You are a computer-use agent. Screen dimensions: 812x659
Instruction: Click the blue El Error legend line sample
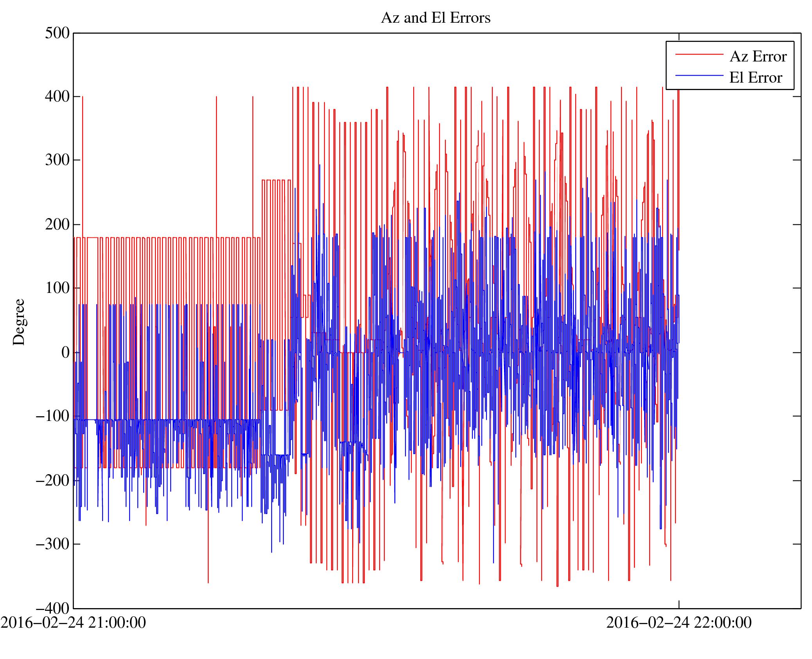699,75
